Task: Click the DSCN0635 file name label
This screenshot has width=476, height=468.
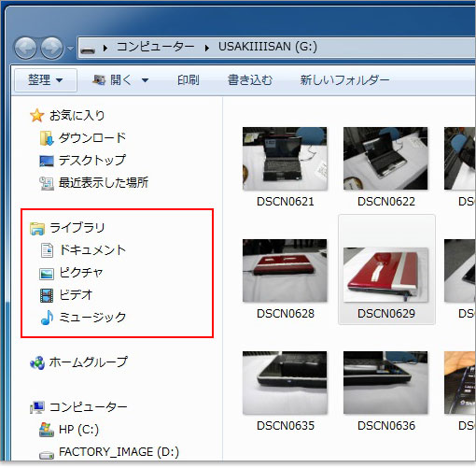Action: click(286, 426)
